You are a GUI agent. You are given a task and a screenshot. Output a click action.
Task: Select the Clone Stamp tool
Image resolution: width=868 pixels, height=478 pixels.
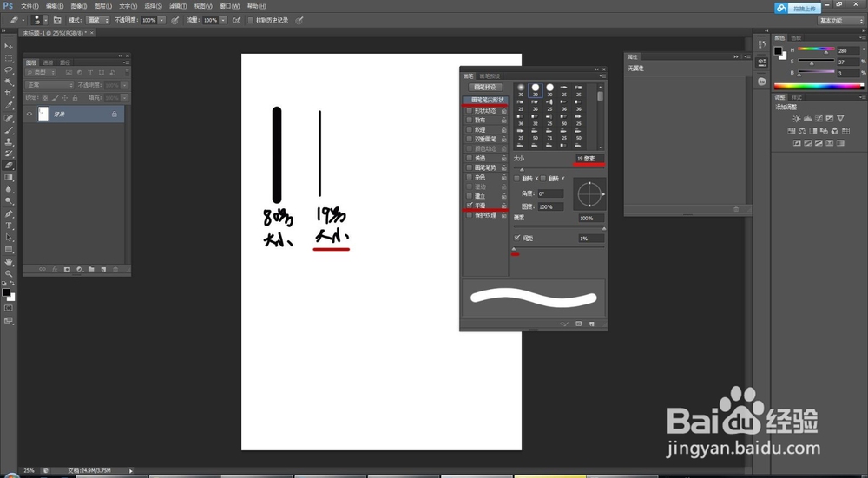pos(9,142)
